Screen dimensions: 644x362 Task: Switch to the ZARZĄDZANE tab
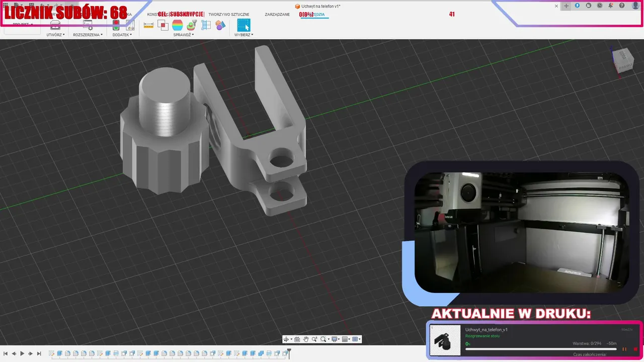pyautogui.click(x=277, y=15)
